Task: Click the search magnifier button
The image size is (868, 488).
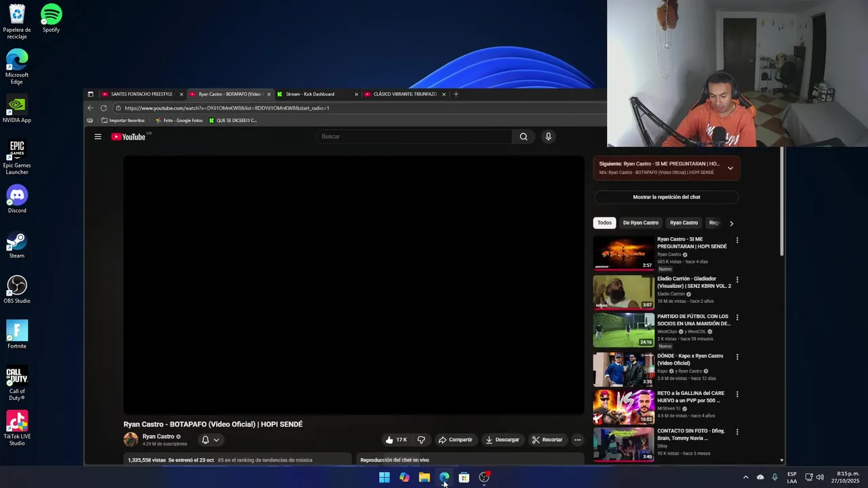Action: click(x=524, y=137)
